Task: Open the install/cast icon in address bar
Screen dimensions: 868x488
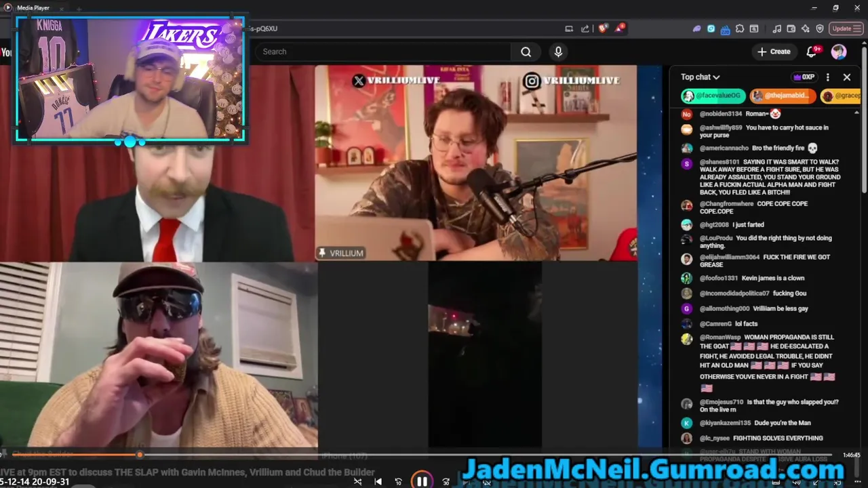Action: click(569, 28)
